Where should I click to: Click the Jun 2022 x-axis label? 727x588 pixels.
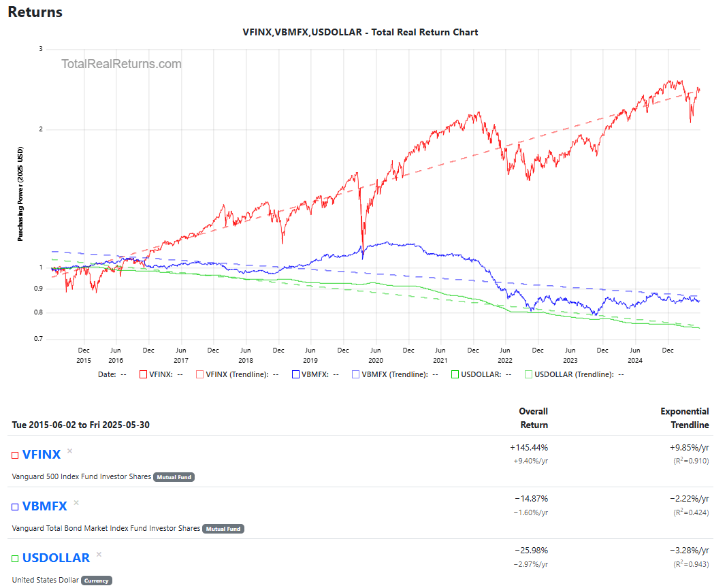tap(505, 356)
